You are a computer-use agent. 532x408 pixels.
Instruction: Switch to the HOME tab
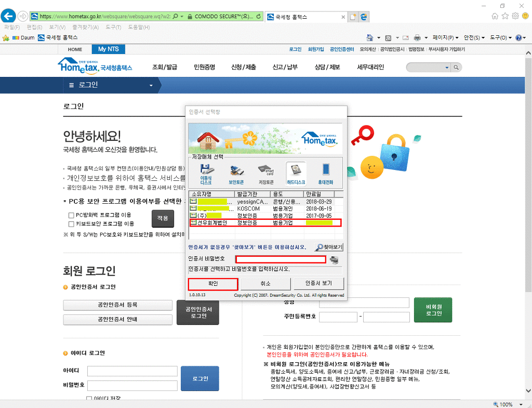(x=75, y=49)
